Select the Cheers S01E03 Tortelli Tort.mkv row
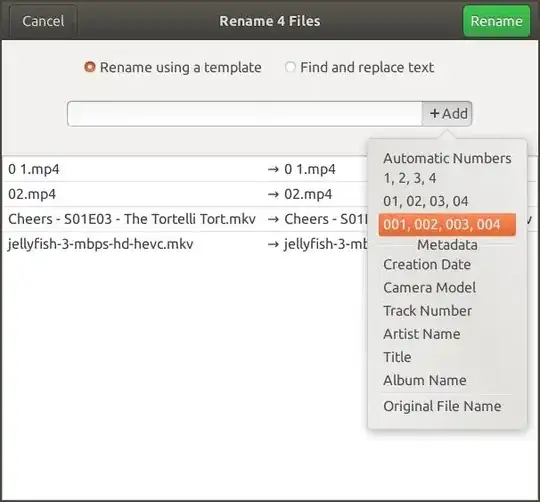 click(185, 219)
